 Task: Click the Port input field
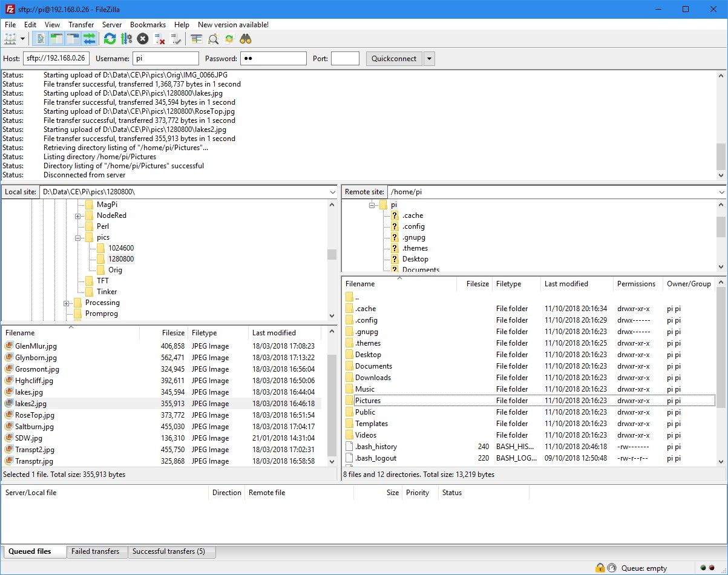pyautogui.click(x=346, y=59)
